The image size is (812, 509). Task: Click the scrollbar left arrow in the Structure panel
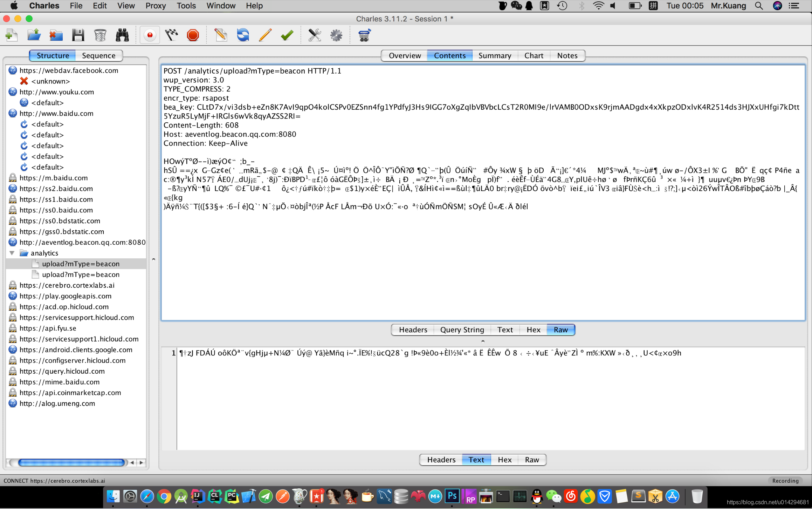pyautogui.click(x=132, y=462)
